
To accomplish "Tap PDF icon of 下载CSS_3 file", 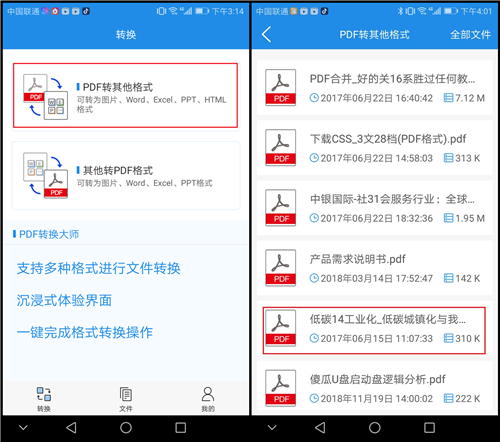I will [x=280, y=147].
